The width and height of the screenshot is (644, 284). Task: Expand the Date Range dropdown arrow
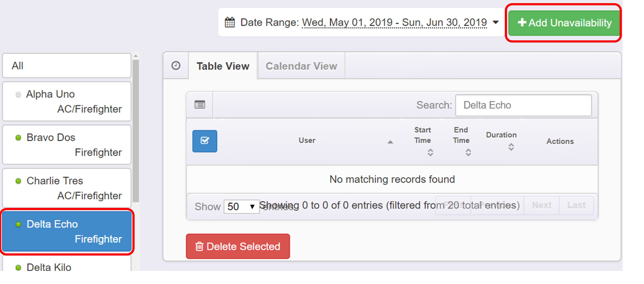click(x=496, y=22)
